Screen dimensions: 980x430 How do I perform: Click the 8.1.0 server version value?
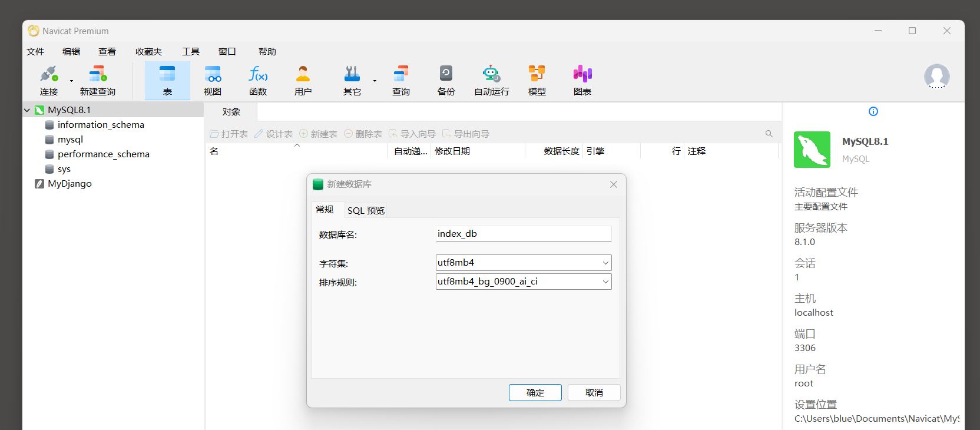pyautogui.click(x=804, y=242)
